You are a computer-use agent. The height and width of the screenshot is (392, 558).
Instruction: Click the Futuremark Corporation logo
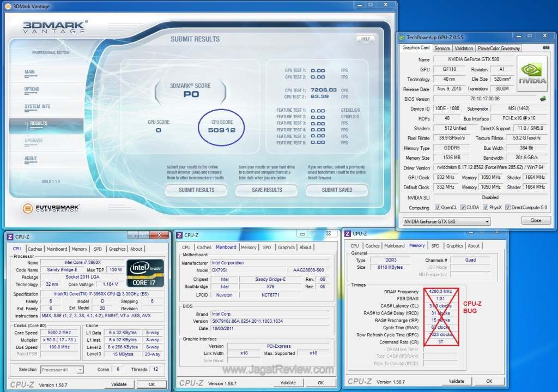point(51,208)
